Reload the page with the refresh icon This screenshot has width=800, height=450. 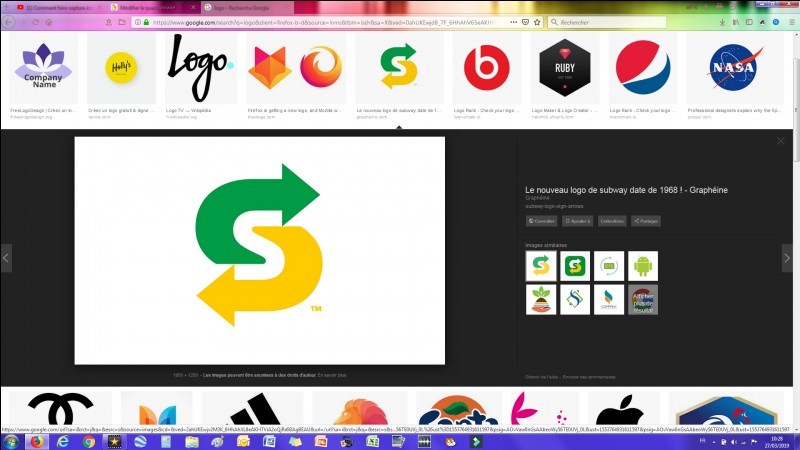click(x=35, y=22)
